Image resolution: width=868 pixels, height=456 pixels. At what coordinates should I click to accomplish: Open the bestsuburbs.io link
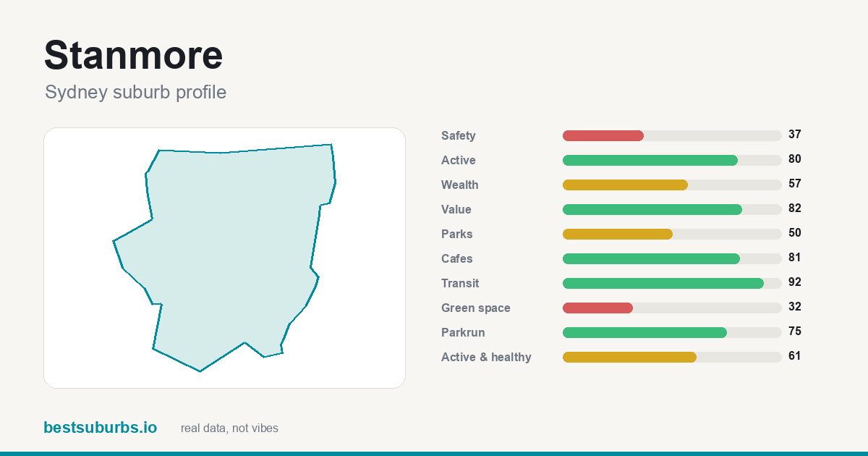click(100, 428)
